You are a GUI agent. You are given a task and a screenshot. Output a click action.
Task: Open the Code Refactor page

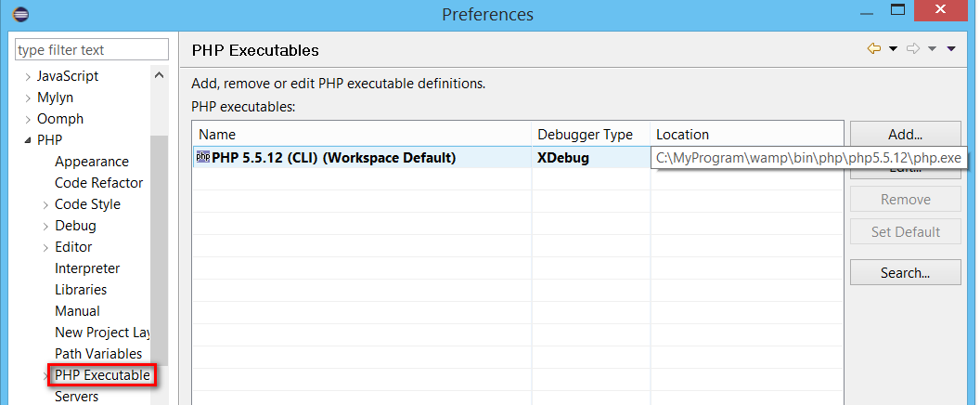pos(98,183)
